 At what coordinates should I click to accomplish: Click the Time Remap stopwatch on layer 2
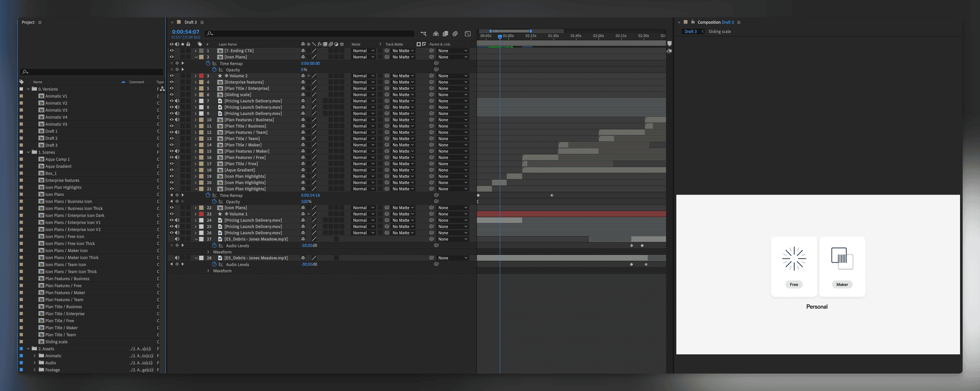(x=208, y=63)
